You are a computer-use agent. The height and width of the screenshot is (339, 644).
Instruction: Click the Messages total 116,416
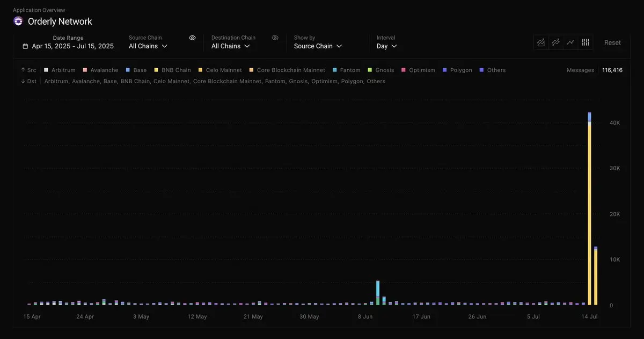612,70
